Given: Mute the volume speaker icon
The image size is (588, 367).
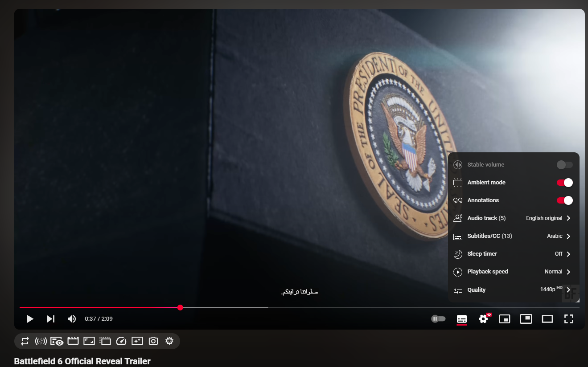Looking at the screenshot, I should coord(71,319).
